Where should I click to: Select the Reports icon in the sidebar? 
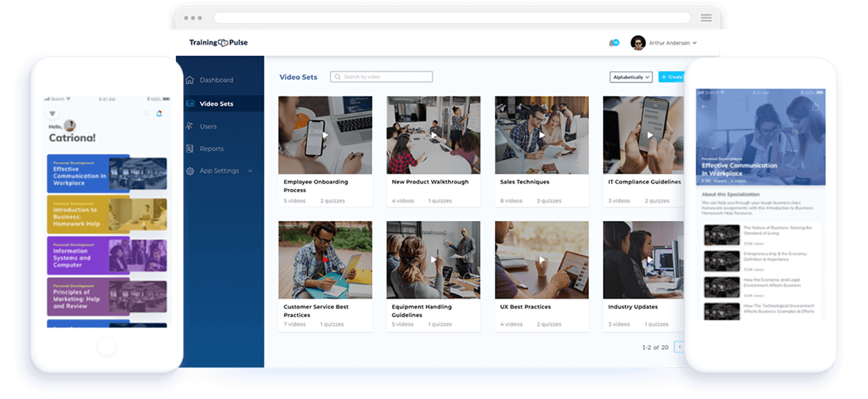(x=190, y=148)
